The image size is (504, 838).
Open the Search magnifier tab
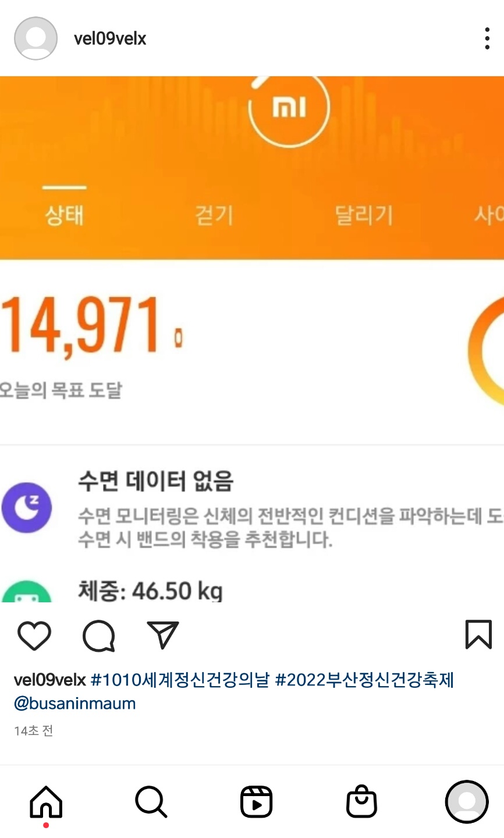(x=151, y=802)
